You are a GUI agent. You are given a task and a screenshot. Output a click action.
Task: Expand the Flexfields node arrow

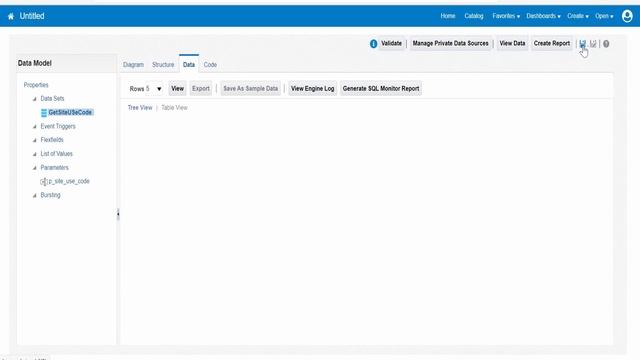point(35,140)
